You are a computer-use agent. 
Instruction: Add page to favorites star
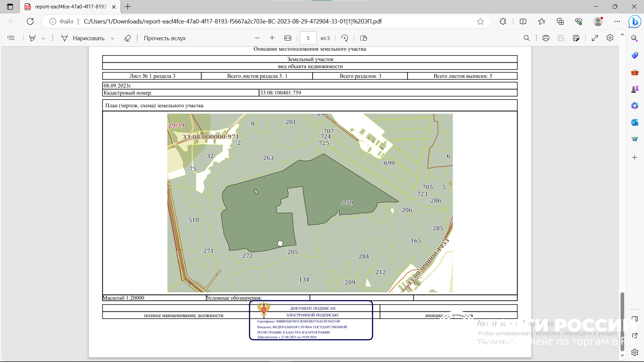click(480, 21)
